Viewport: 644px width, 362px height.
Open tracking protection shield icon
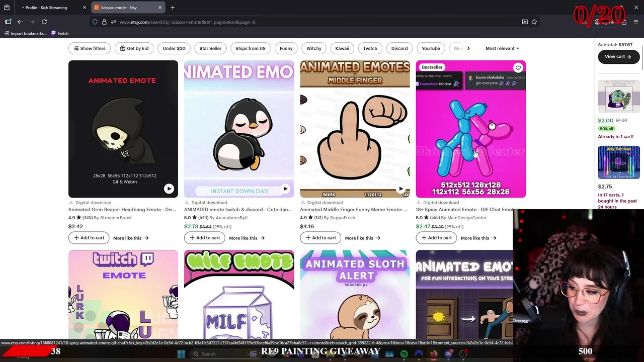pyautogui.click(x=95, y=22)
